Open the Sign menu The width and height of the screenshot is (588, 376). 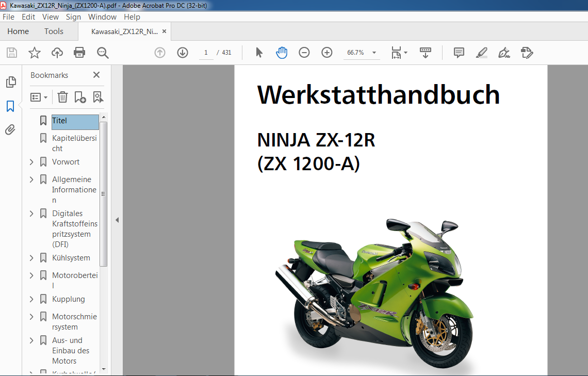point(73,17)
